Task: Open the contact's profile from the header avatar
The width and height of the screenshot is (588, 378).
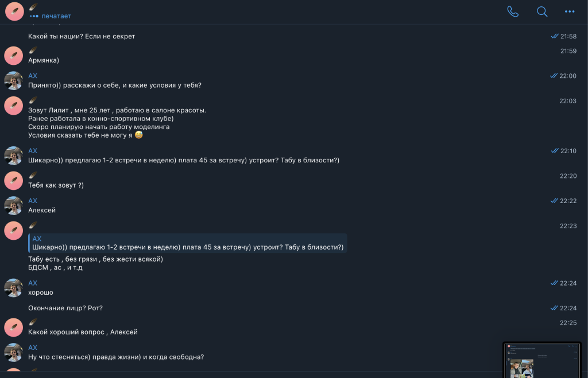Action: click(14, 11)
